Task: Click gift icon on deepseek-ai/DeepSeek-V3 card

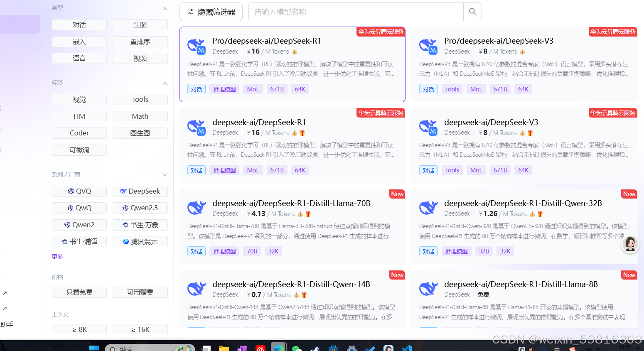Action: click(x=530, y=133)
